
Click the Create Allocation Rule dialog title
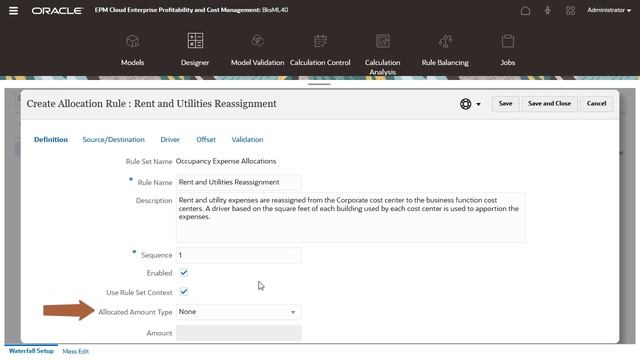coord(151,104)
